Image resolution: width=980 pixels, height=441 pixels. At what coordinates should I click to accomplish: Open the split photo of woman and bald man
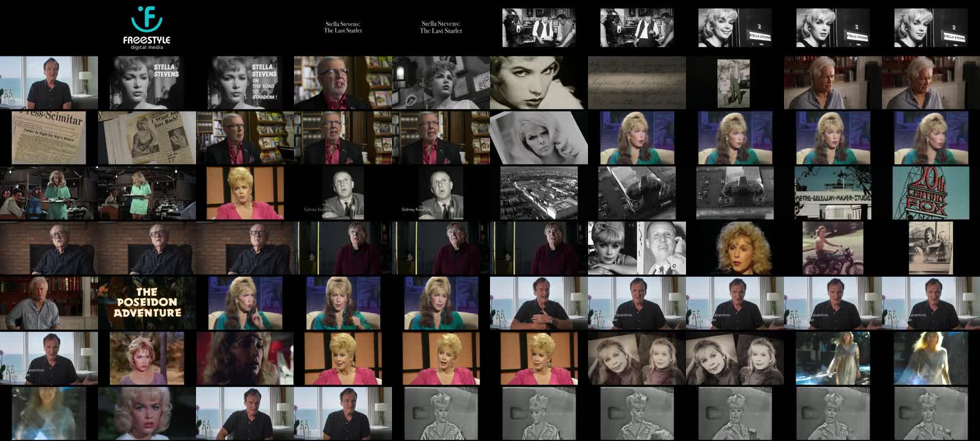636,248
